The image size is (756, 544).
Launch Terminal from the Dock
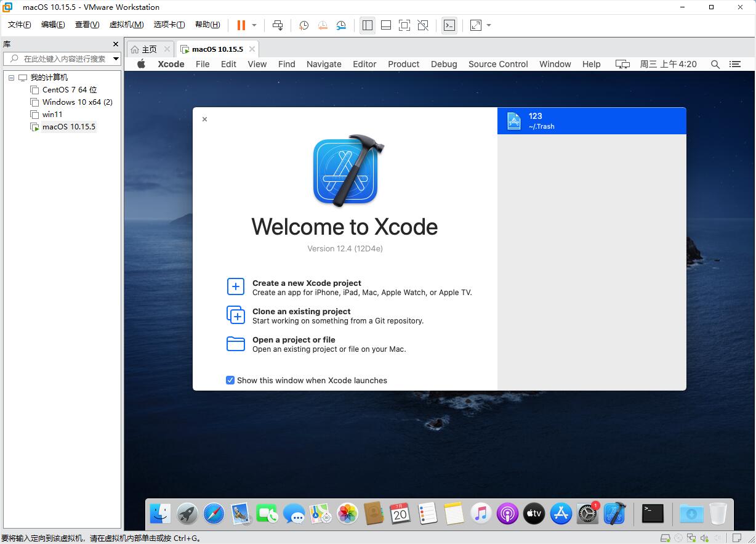[651, 513]
